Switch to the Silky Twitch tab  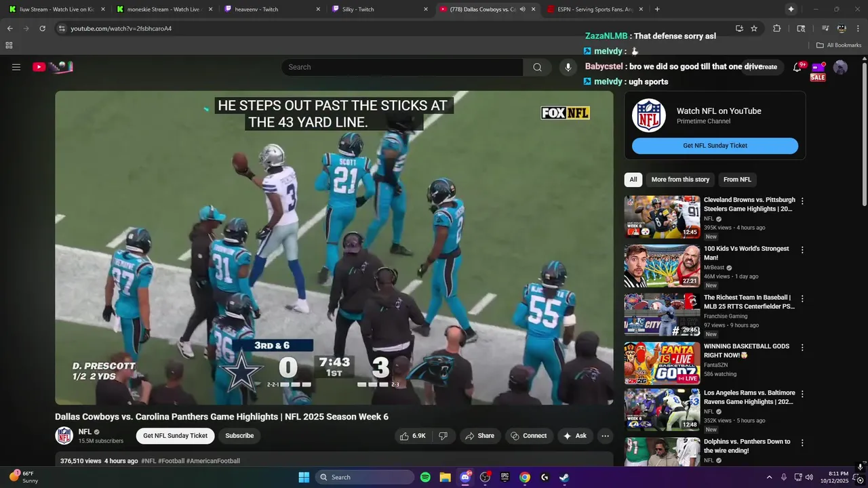click(378, 9)
